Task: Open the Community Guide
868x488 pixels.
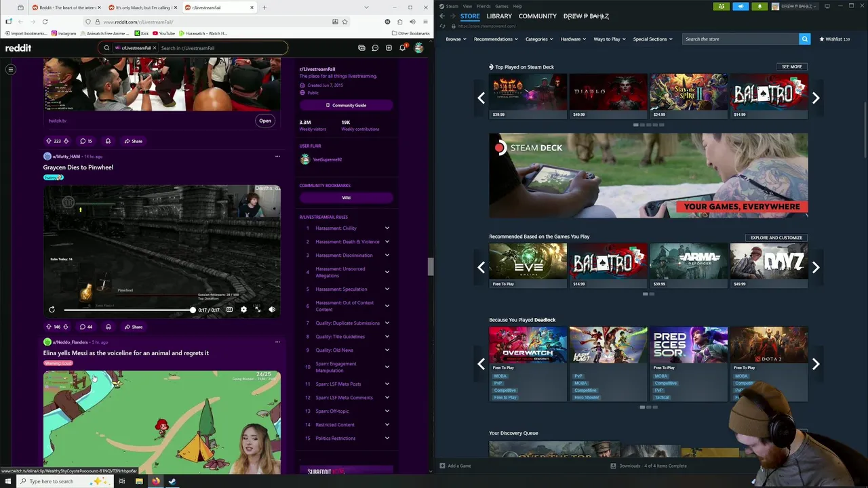Action: coord(346,105)
